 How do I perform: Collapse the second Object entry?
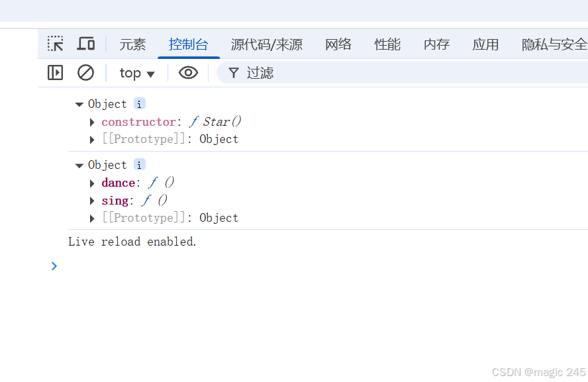pos(79,166)
